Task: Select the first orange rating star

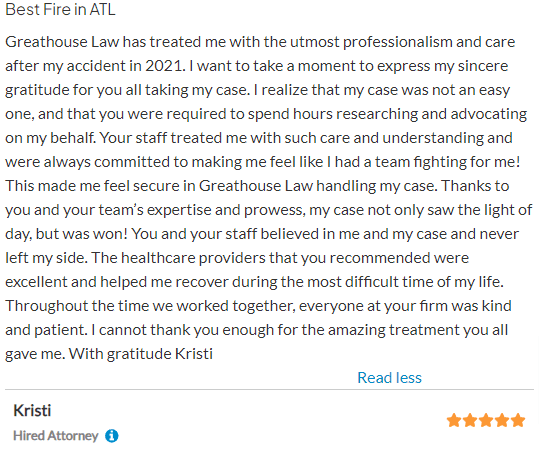Action: point(454,420)
